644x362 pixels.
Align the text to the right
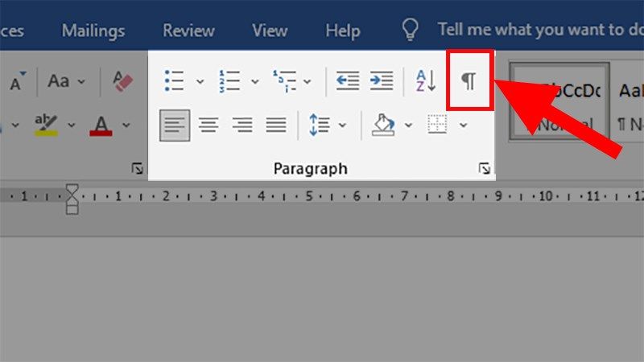point(242,125)
